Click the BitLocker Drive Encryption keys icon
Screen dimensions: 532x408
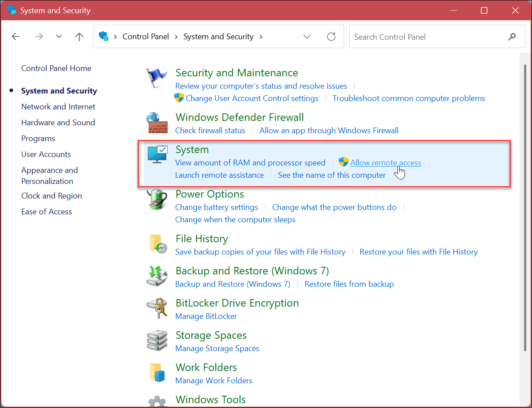pyautogui.click(x=157, y=308)
